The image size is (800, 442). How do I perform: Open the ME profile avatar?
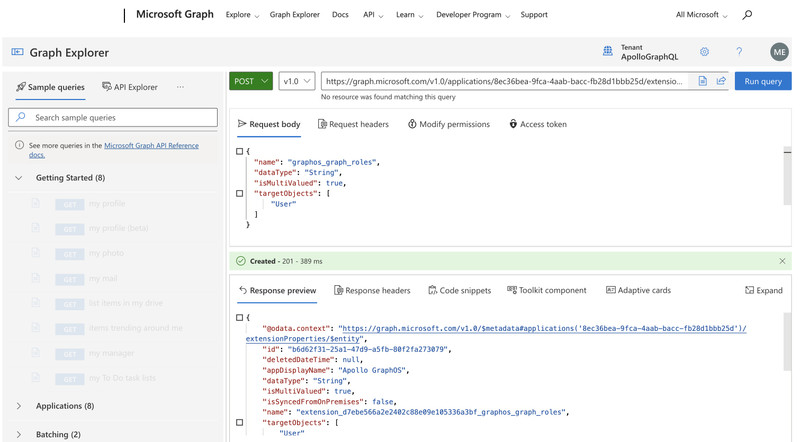click(779, 52)
